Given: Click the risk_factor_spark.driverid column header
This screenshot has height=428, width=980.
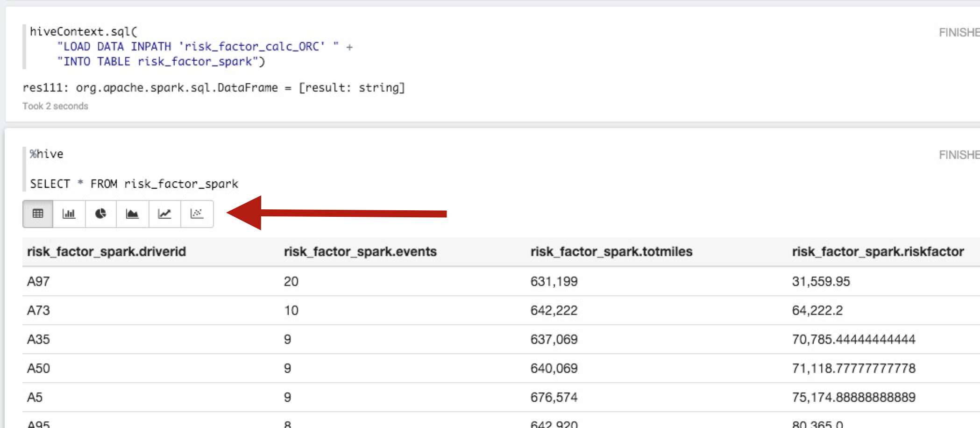Looking at the screenshot, I should (107, 251).
